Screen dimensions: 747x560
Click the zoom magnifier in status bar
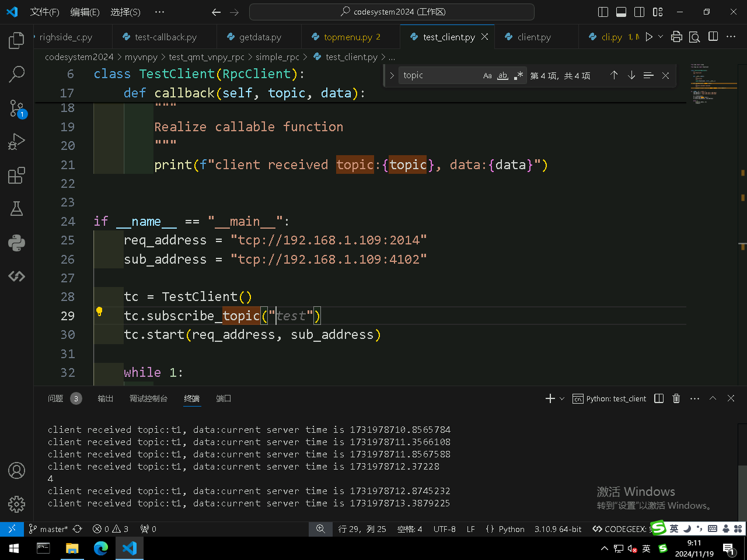pos(320,529)
